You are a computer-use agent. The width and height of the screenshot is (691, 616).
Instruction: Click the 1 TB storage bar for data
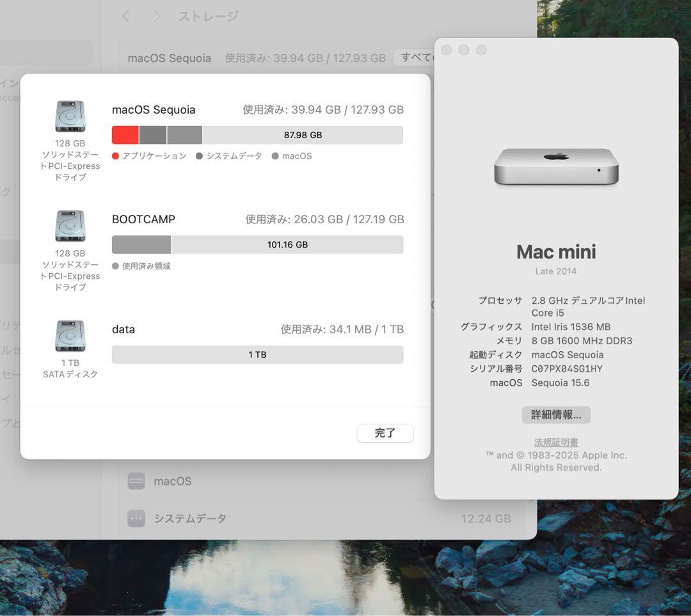[x=257, y=354]
